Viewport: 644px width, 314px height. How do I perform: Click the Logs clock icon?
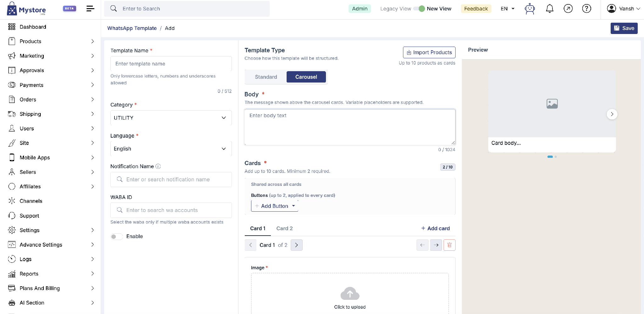[x=12, y=259]
